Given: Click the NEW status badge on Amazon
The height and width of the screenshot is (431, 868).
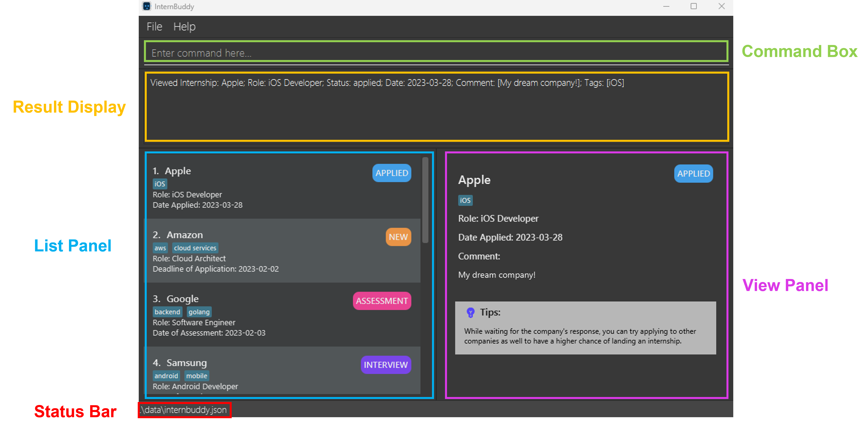Looking at the screenshot, I should click(398, 237).
